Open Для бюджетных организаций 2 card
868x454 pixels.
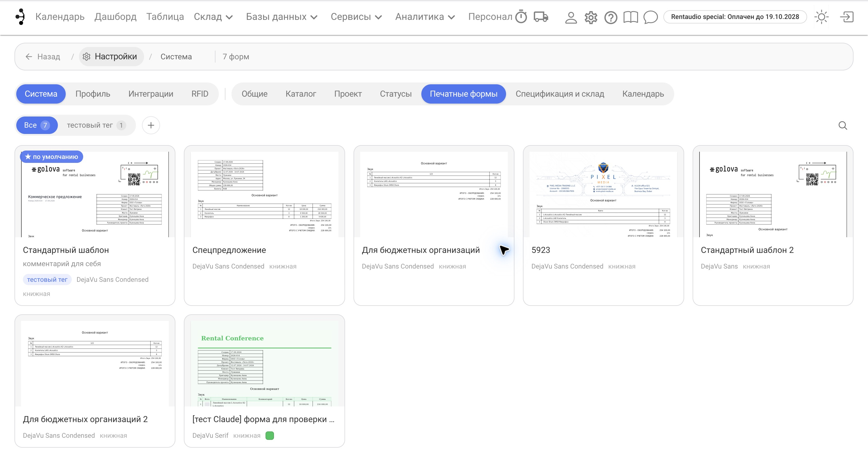[95, 381]
